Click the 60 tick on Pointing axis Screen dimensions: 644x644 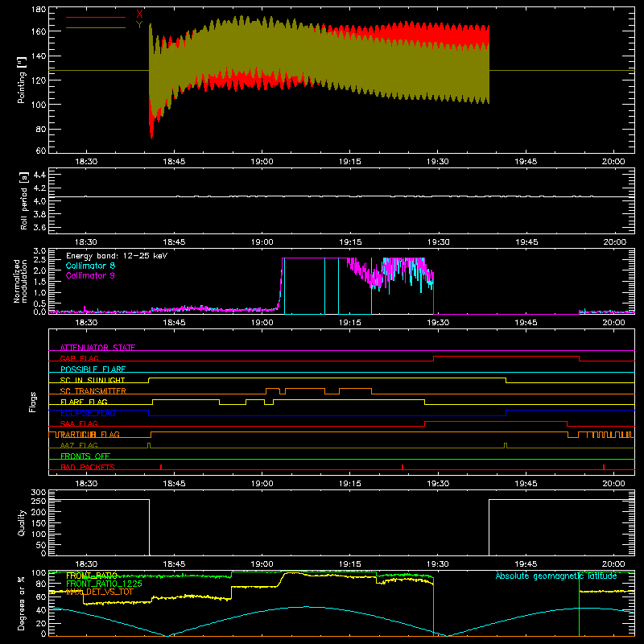41,151
